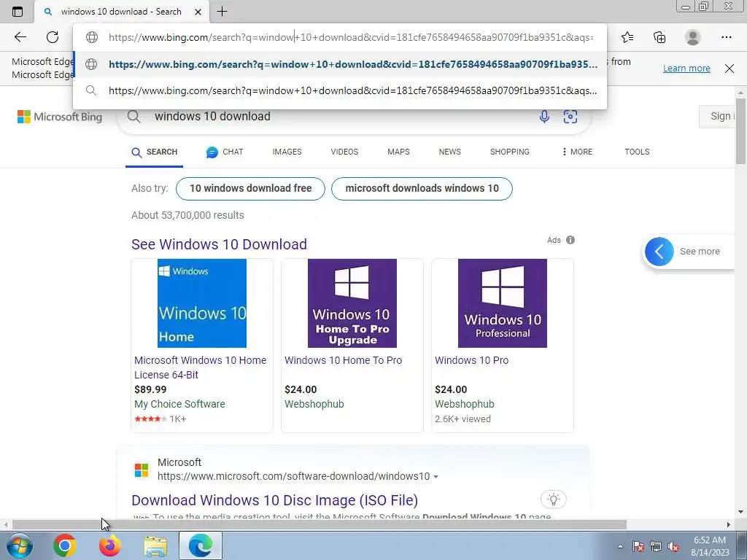Viewport: 747px width, 560px height.
Task: Try 'microsoft downloads windows 10' suggestion
Action: 422,189
